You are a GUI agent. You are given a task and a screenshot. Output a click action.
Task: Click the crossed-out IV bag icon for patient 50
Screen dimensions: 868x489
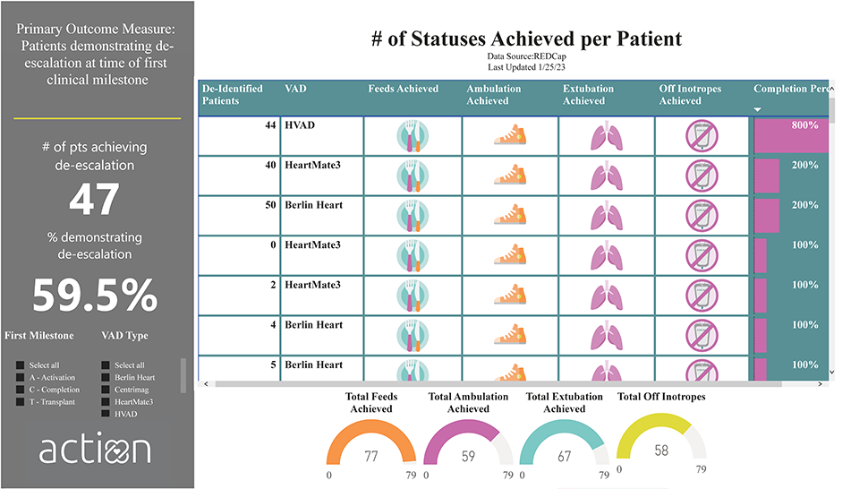coord(702,216)
